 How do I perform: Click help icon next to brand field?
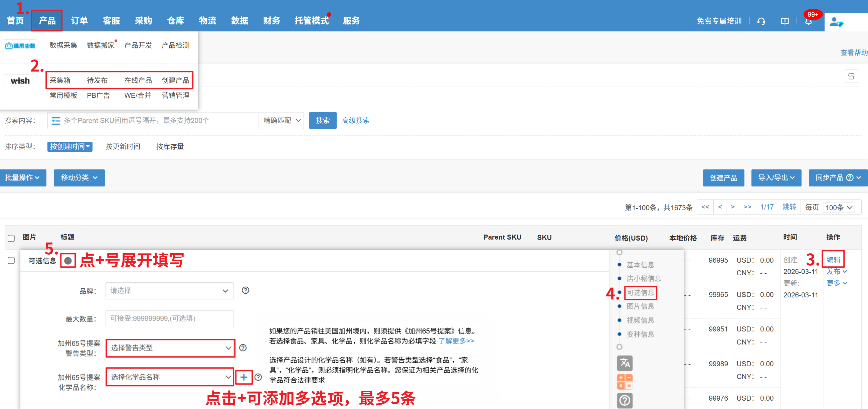point(245,290)
